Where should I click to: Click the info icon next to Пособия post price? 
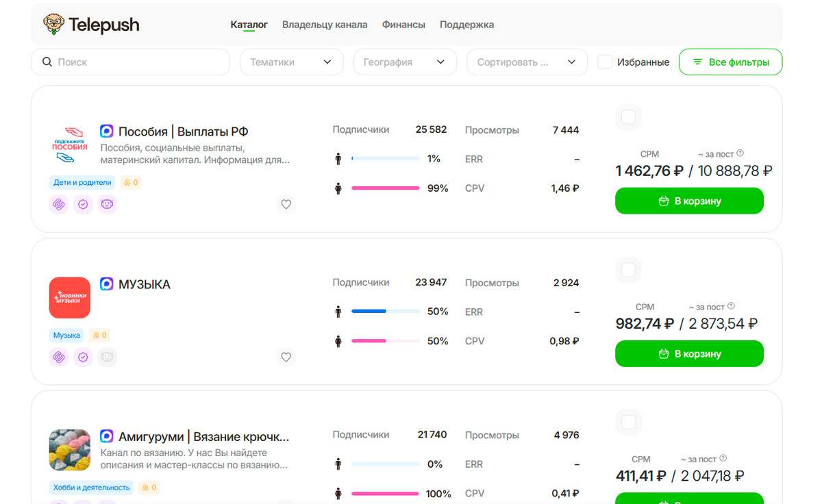tap(740, 153)
